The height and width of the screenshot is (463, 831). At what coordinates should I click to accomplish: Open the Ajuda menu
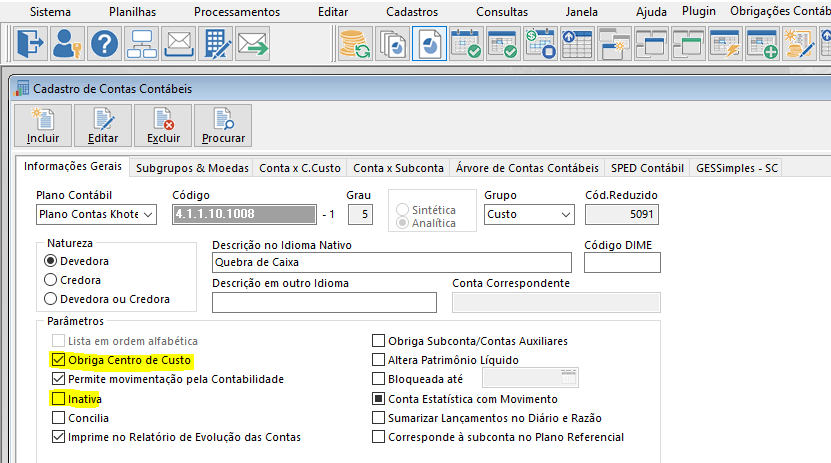[x=651, y=12]
